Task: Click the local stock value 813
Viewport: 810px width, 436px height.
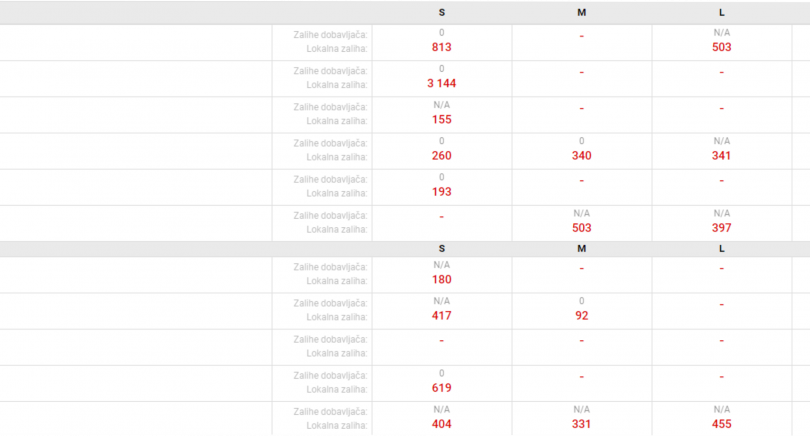Action: point(442,48)
